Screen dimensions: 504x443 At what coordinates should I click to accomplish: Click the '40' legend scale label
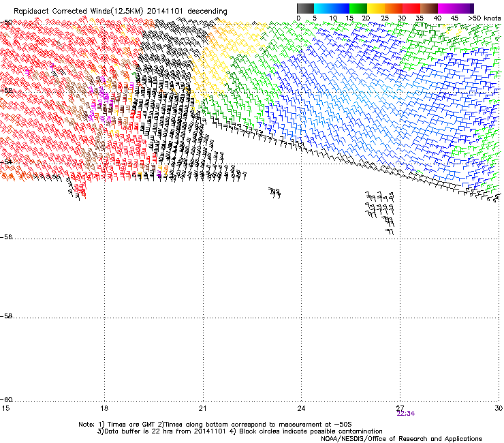coord(437,18)
